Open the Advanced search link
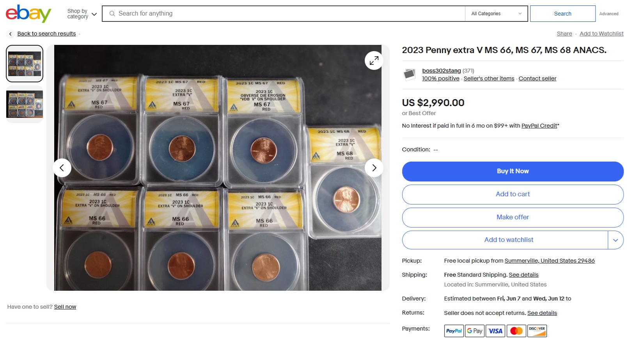 click(x=609, y=14)
